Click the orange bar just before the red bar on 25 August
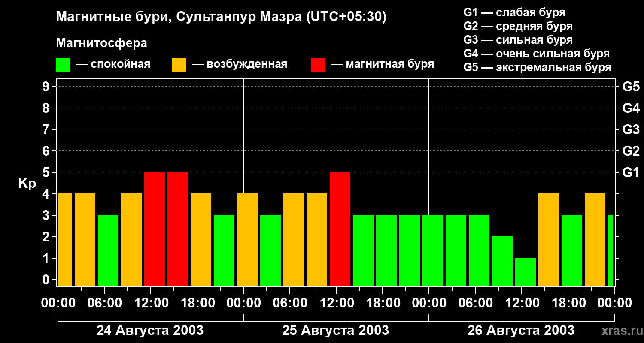The height and width of the screenshot is (343, 644). coord(317,240)
